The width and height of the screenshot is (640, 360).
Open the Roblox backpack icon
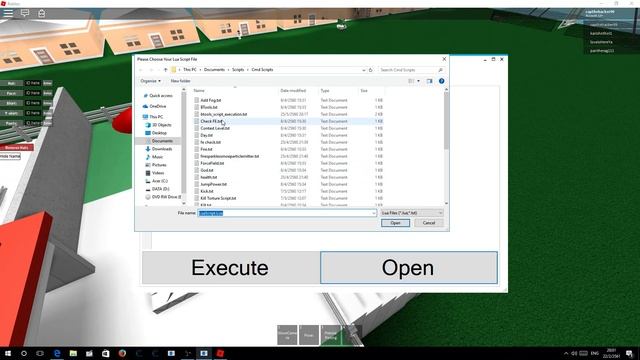(42, 13)
